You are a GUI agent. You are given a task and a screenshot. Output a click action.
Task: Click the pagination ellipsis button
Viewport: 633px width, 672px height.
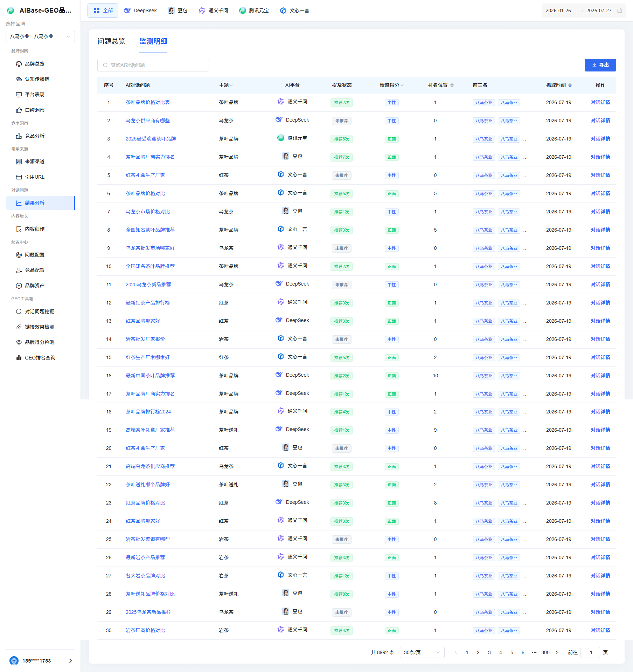534,652
